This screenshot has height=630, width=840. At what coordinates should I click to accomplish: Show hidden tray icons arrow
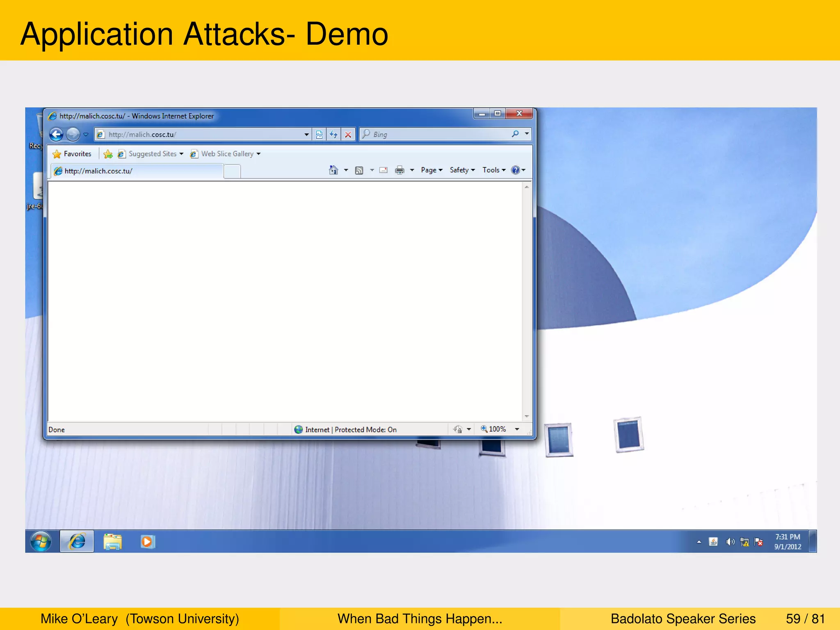pyautogui.click(x=699, y=542)
